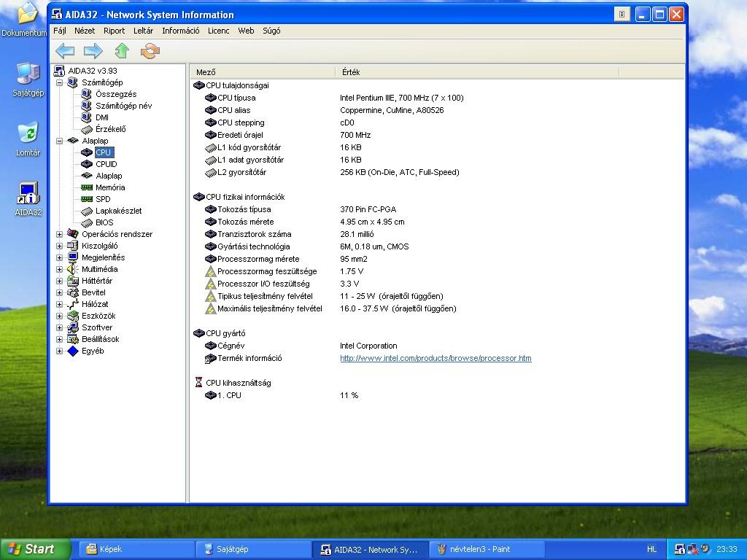Expand the Multimédia branch
Viewport: 747px width, 560px height.
[x=60, y=269]
